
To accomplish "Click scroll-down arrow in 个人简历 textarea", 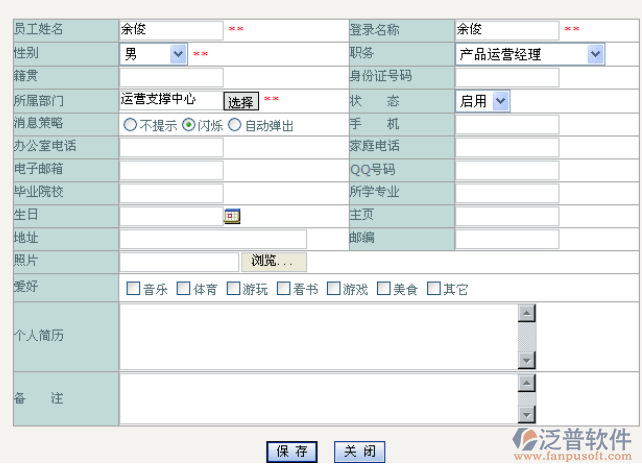I will [x=526, y=360].
